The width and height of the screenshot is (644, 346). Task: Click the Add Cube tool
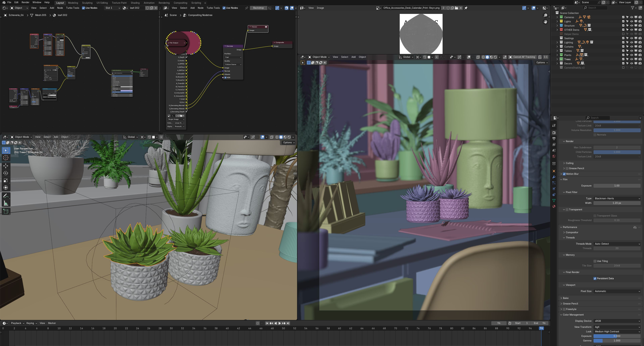pos(6,211)
